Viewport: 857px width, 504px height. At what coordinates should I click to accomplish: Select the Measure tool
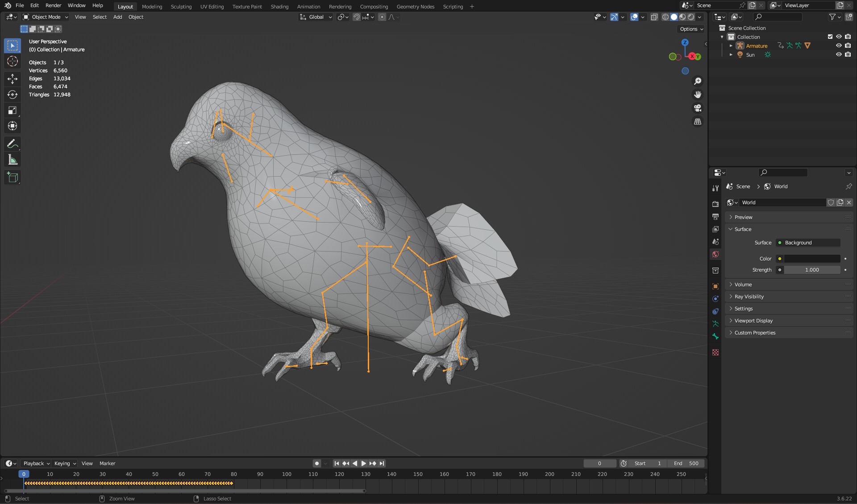pyautogui.click(x=12, y=160)
